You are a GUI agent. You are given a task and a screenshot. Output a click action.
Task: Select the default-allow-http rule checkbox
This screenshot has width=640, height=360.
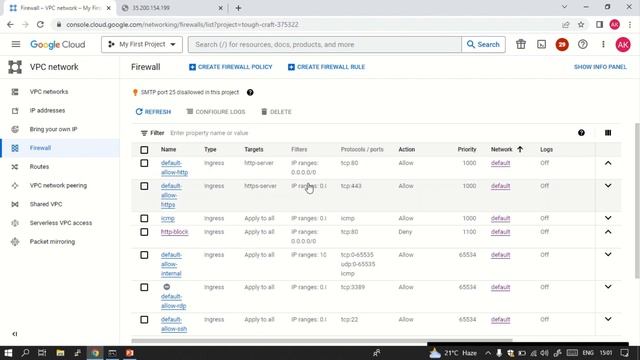pyautogui.click(x=144, y=163)
